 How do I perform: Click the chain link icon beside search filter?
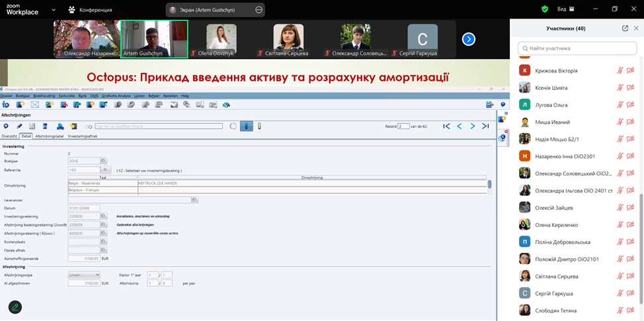(x=89, y=126)
